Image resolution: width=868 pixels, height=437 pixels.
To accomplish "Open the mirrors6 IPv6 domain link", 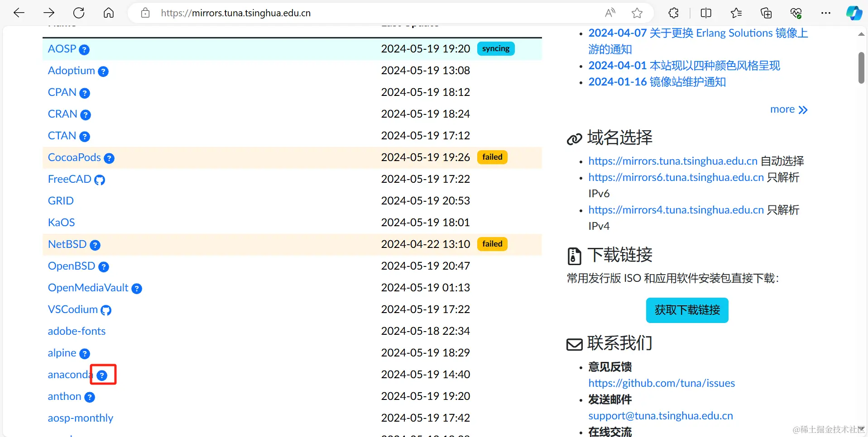I will point(676,177).
